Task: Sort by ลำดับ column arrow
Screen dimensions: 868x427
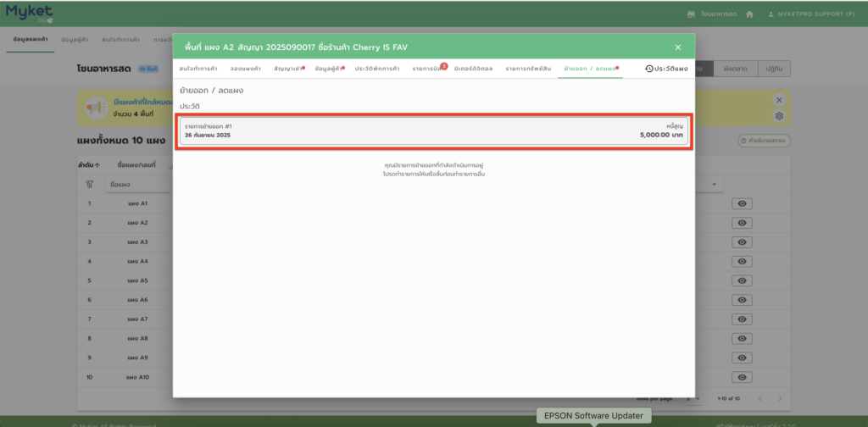Action: [x=97, y=164]
